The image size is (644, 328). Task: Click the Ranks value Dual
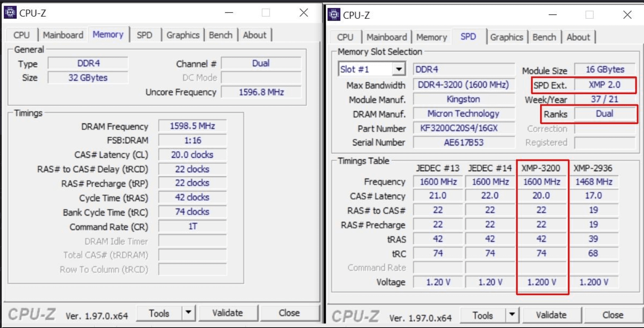pos(605,114)
